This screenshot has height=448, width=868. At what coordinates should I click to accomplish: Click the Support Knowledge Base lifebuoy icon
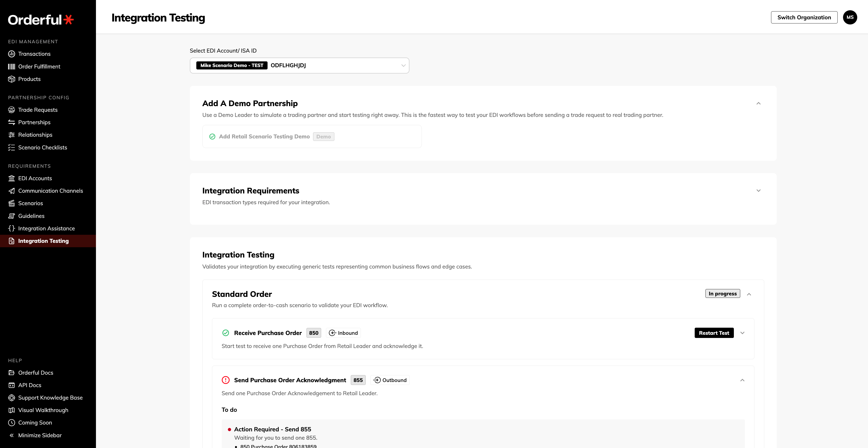[12, 398]
